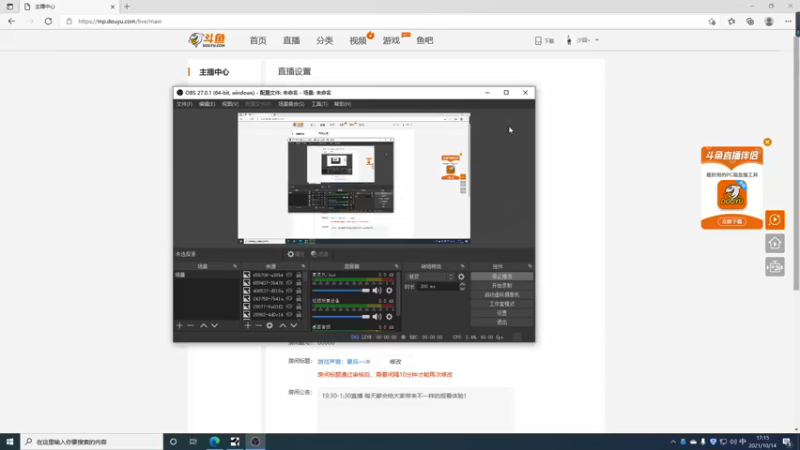Viewport: 800px width, 450px height.
Task: Expand the user account dropdown in the Douyu header
Action: [x=597, y=40]
